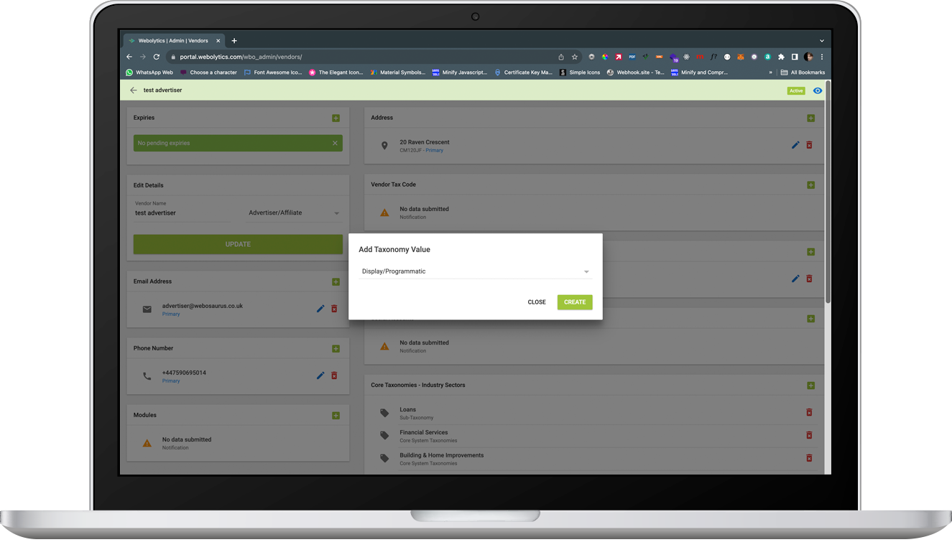The image size is (952, 560).
Task: Delete the primary address entry
Action: [809, 144]
